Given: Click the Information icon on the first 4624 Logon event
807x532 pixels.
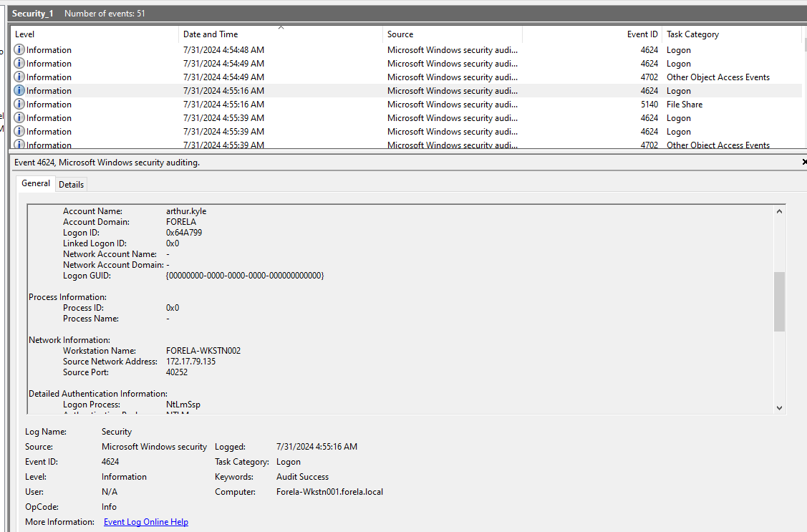Looking at the screenshot, I should [x=19, y=49].
